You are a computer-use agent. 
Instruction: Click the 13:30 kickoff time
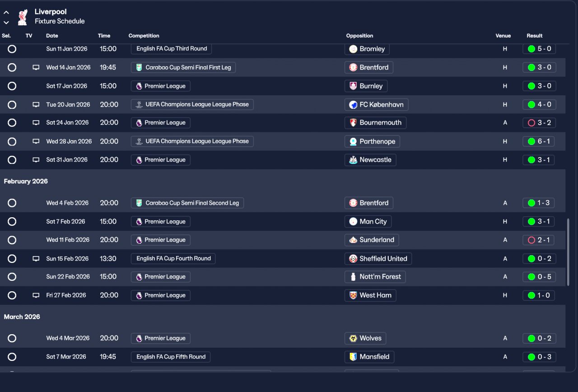[x=108, y=259]
